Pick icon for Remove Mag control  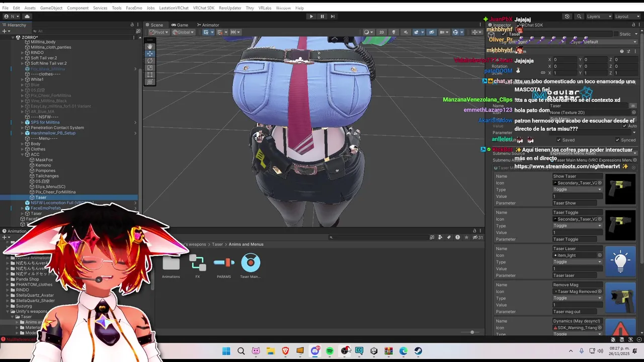[600, 292]
